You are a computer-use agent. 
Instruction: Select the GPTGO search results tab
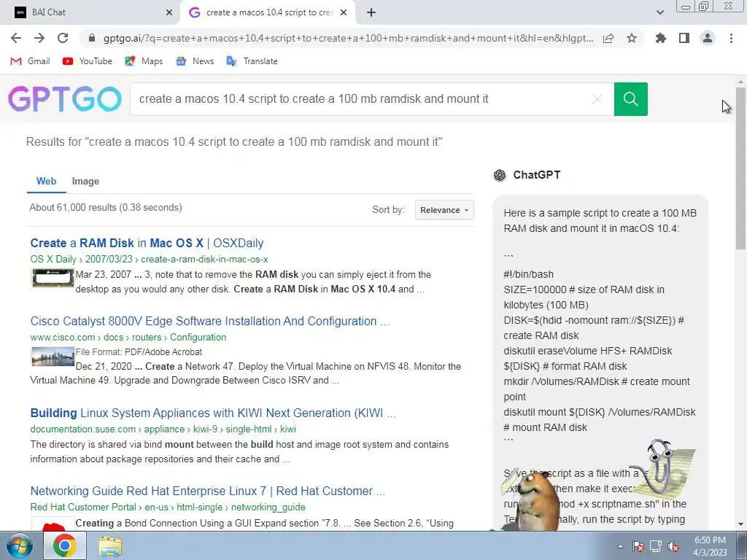click(x=268, y=12)
